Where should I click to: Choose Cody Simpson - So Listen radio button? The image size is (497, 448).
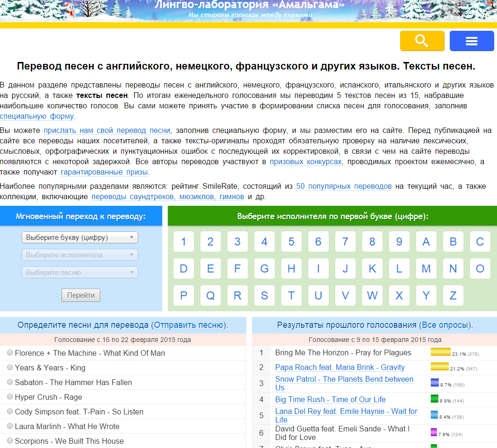(10, 412)
